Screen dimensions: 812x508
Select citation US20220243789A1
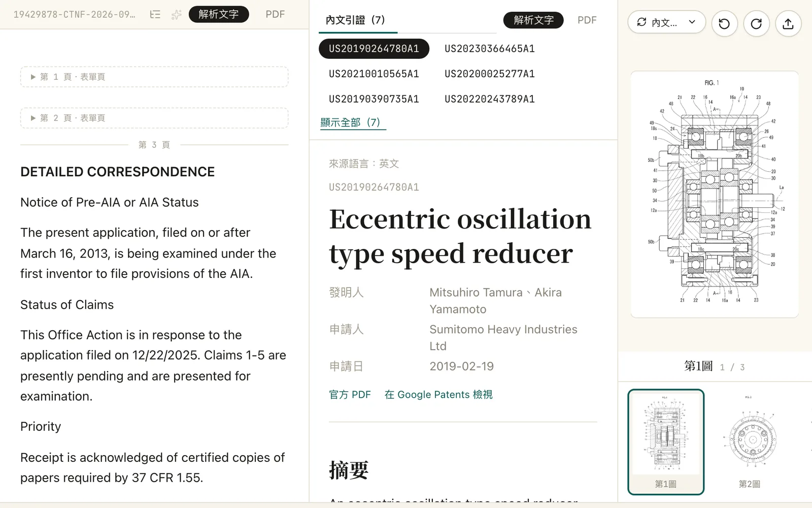(490, 99)
